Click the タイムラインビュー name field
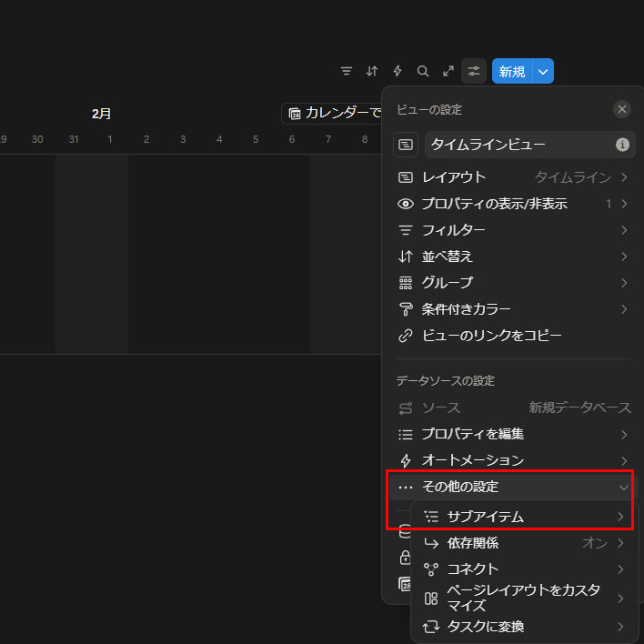This screenshot has width=644, height=644. (x=518, y=145)
